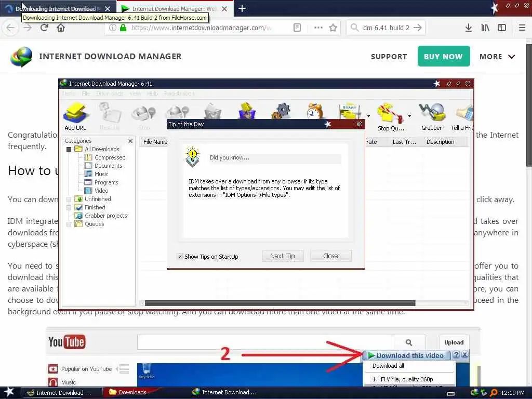The image size is (532, 399).
Task: Open the SUPPORT link
Action: click(x=389, y=57)
